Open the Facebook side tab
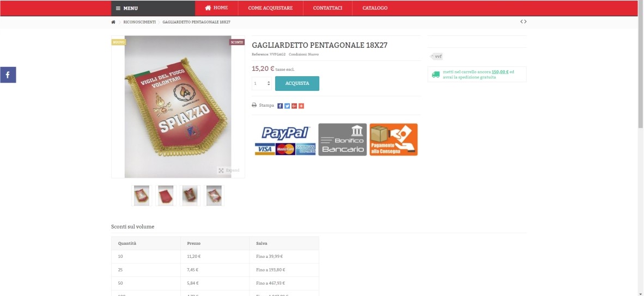Image resolution: width=644 pixels, height=296 pixels. tap(8, 75)
